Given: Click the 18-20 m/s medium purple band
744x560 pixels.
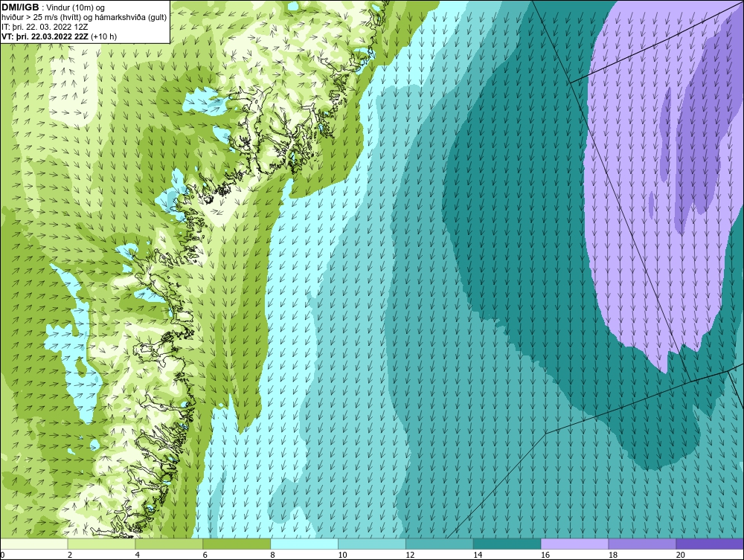Looking at the screenshot, I should pos(642,544).
